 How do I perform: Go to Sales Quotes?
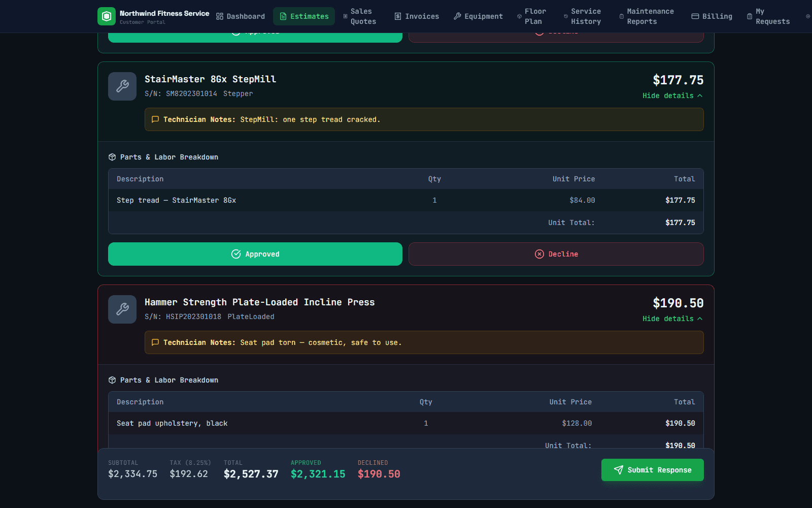click(360, 16)
